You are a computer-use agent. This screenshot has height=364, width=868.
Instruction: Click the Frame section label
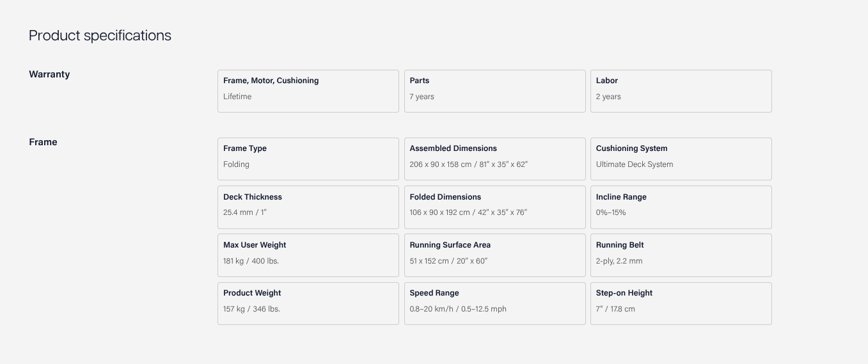tap(43, 142)
